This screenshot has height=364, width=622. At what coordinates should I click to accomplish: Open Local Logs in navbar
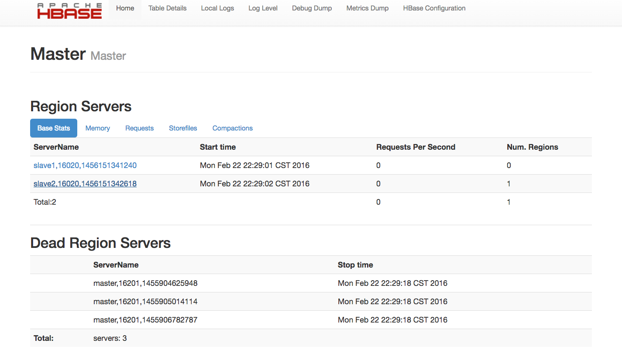pyautogui.click(x=217, y=8)
